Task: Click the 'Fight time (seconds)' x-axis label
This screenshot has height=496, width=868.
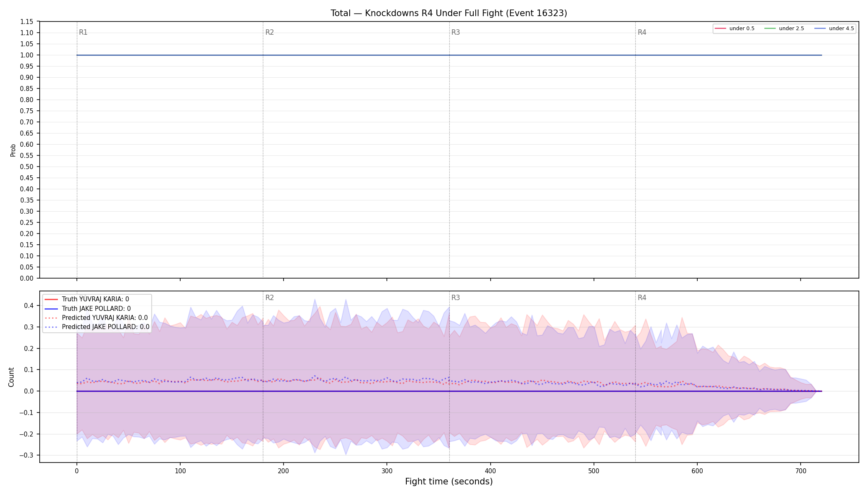Action: [x=449, y=482]
